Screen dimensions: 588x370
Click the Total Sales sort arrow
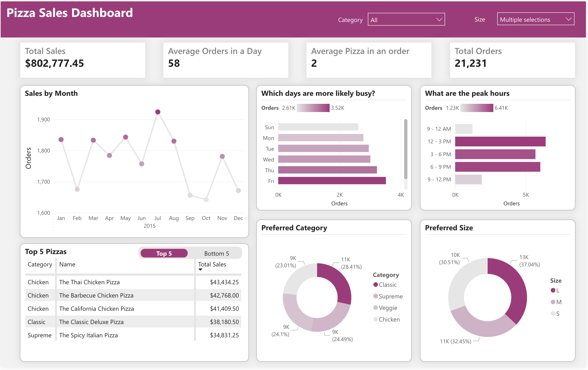200,270
